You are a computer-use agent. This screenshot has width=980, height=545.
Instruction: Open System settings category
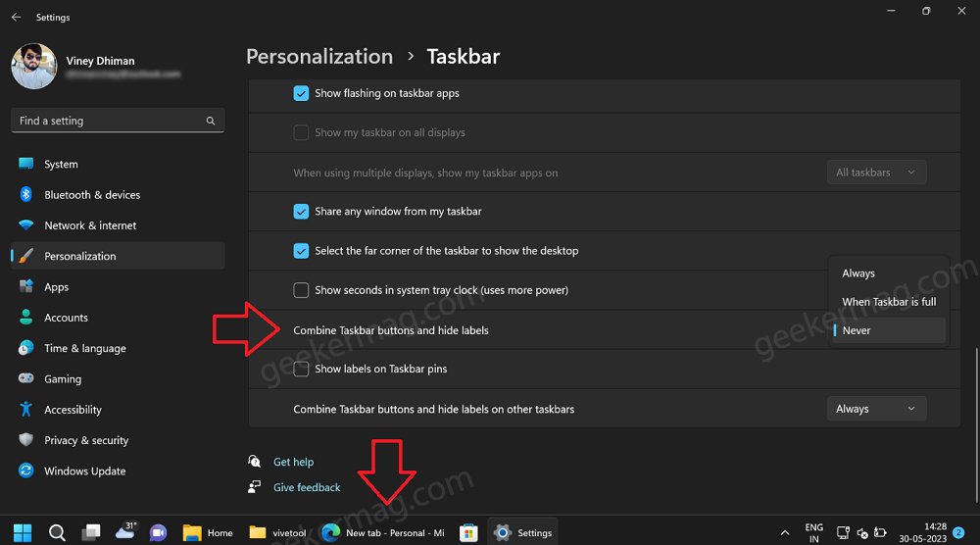118,165
